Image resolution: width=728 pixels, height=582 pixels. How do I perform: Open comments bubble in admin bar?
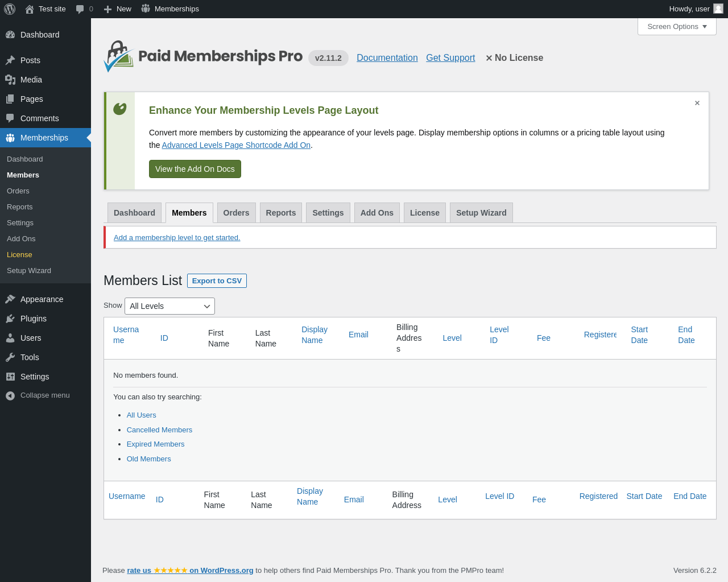tap(80, 9)
